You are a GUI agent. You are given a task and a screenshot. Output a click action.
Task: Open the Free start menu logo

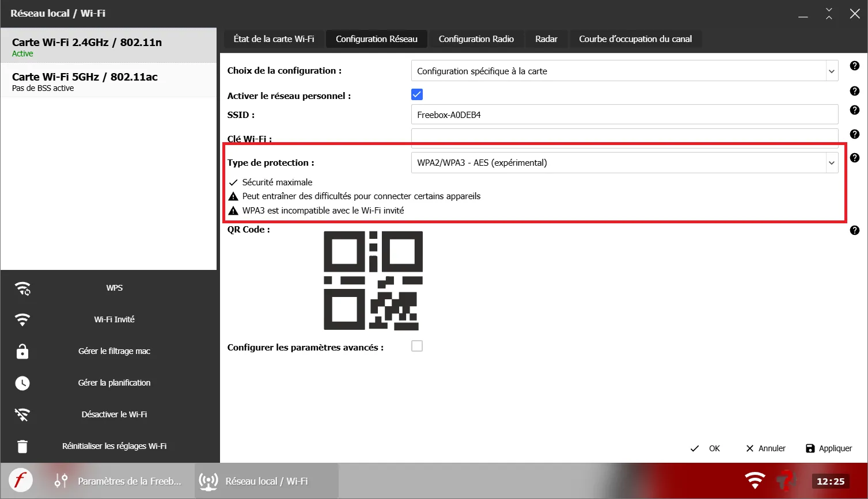click(21, 480)
